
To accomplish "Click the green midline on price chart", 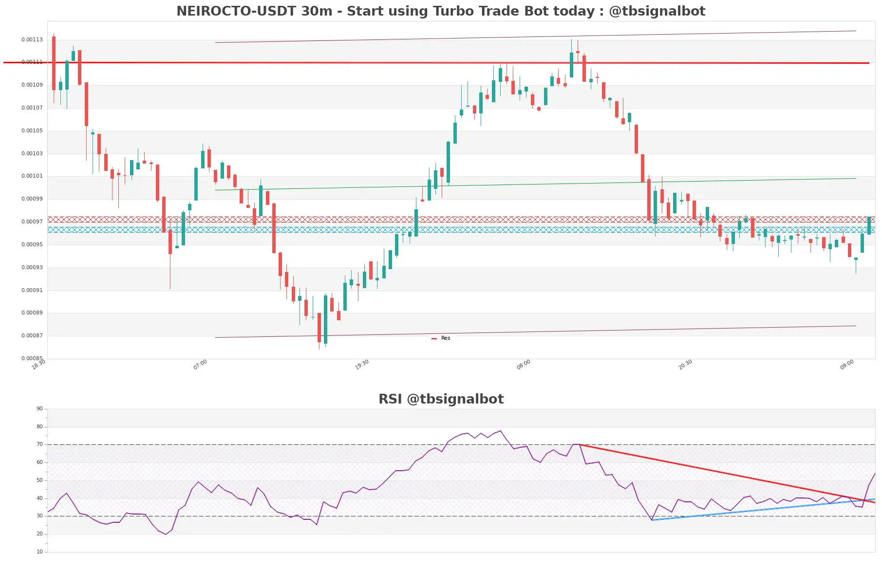I will point(536,184).
